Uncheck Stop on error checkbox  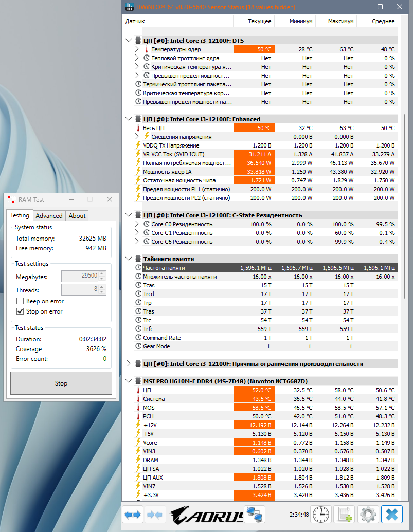[20, 311]
